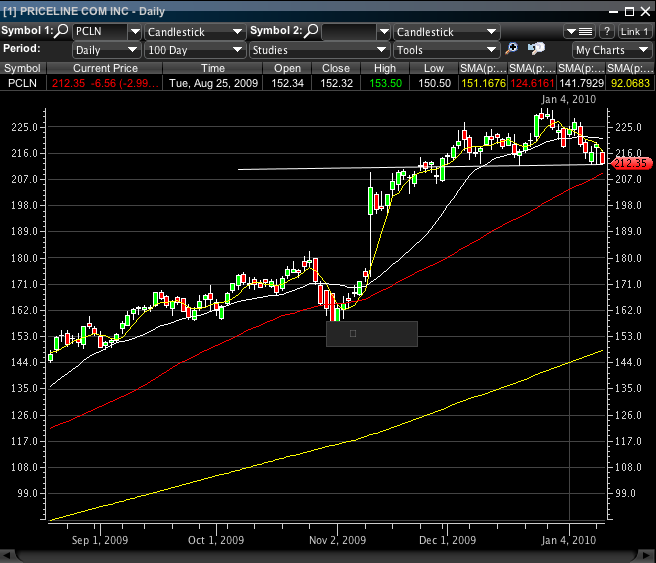Open the help question mark button
Screen dimensions: 656x563
click(x=606, y=32)
